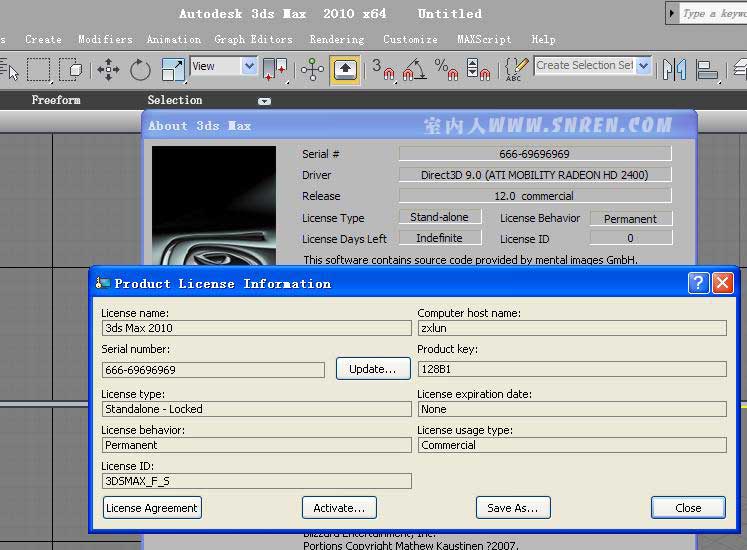Click the Select and Scale tool
Screen dimensions: 747x550
pos(173,69)
